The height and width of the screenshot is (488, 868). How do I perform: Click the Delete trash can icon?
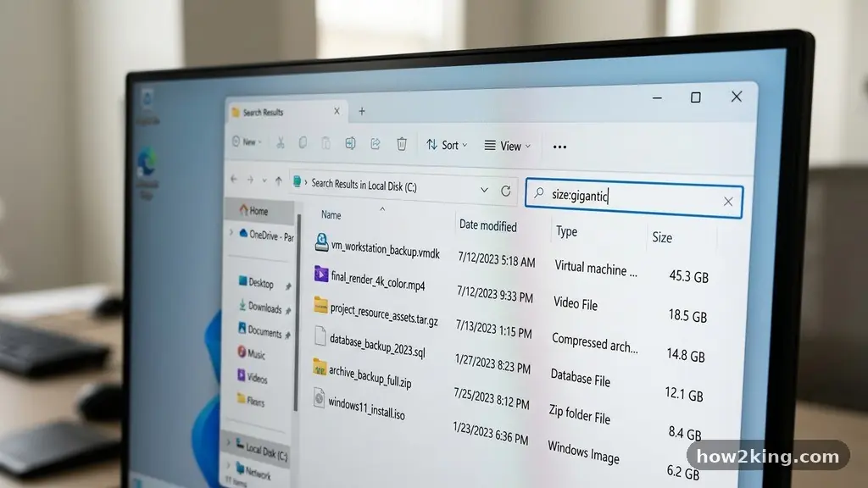click(401, 144)
